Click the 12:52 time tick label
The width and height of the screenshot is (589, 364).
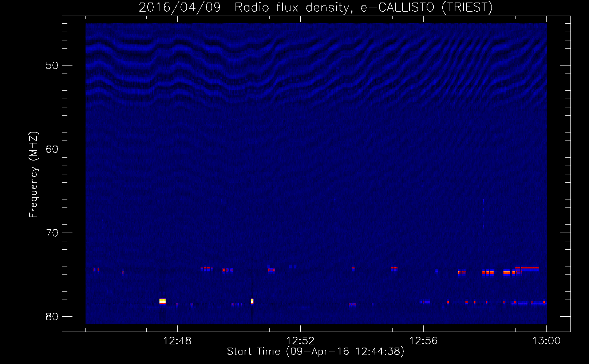point(300,341)
